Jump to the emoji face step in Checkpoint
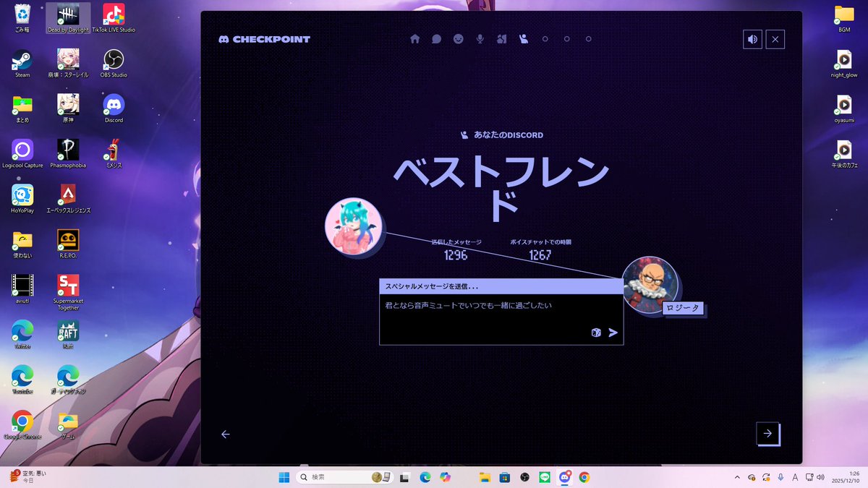868x488 pixels. point(459,39)
